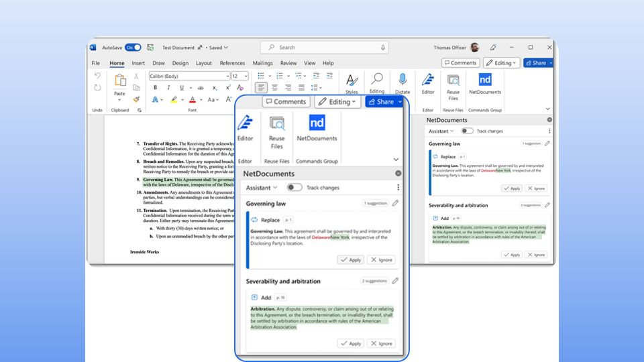Expand the numbering list dropdown arrow
This screenshot has width=644, height=362.
[x=288, y=76]
